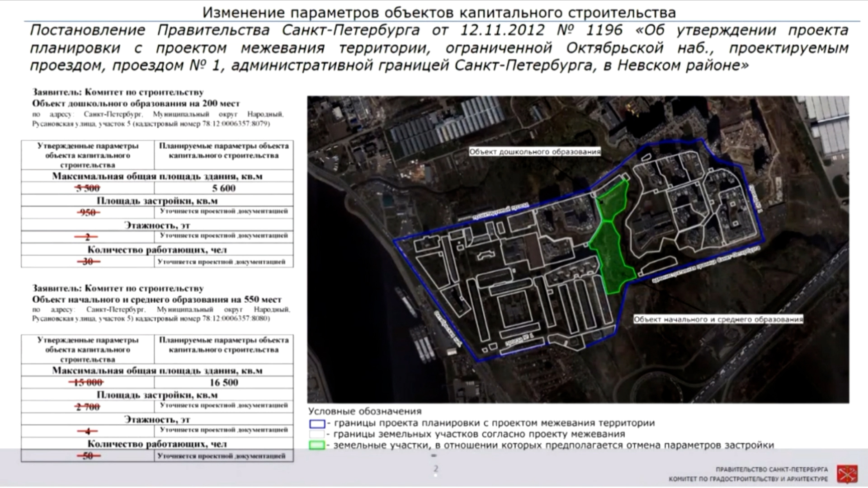Click the 'Постановление Правительства Санкт-Петербурга' subtitle paragraph

439,48
